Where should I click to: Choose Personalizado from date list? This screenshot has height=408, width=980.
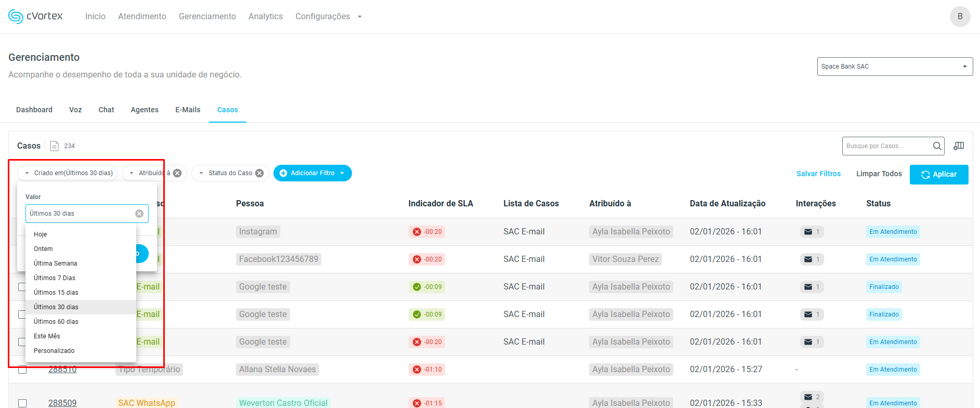(x=54, y=351)
